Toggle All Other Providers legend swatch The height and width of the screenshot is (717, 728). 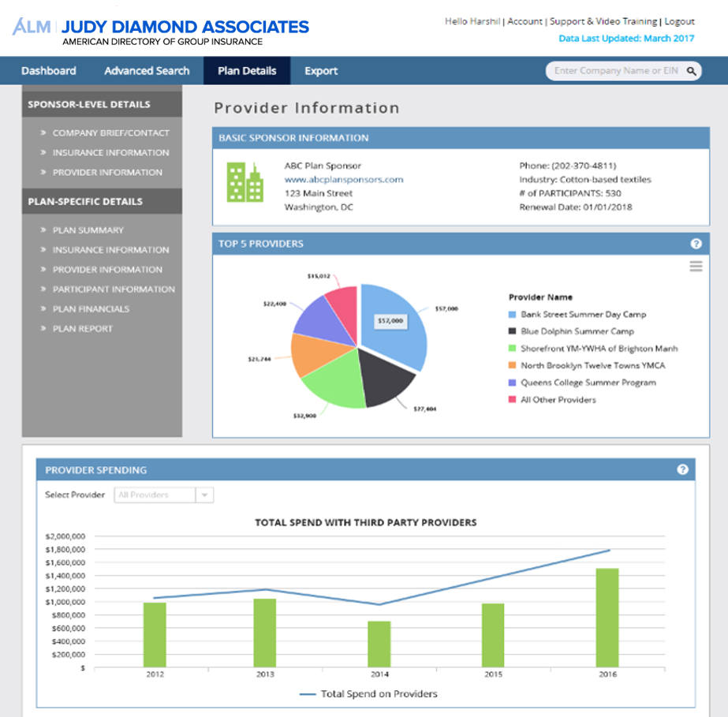point(512,399)
